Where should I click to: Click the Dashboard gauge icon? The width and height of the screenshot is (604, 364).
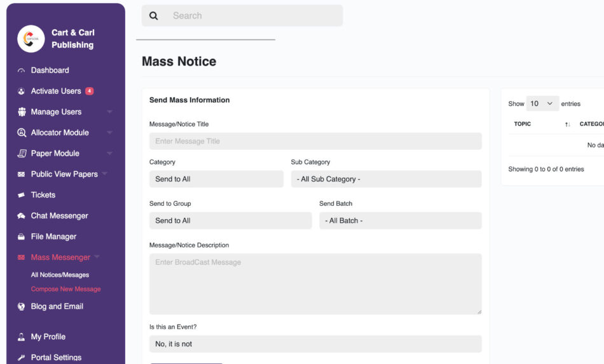click(x=21, y=71)
